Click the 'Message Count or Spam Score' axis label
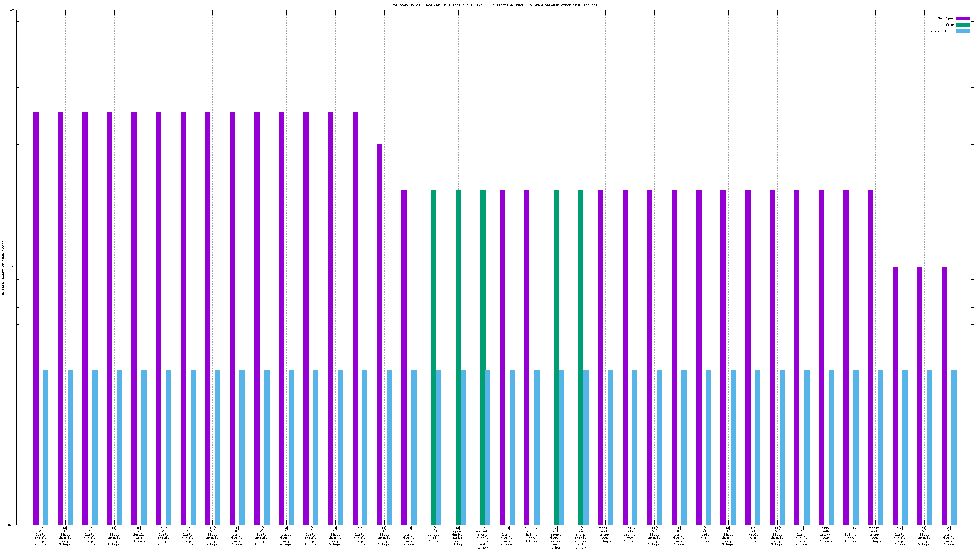This screenshot has width=980, height=551. coord(3,268)
